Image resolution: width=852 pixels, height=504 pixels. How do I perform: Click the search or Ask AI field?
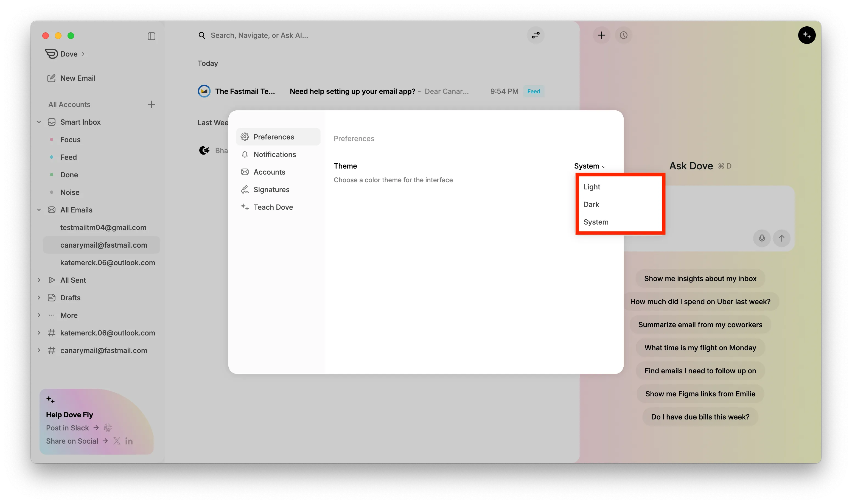coord(259,35)
